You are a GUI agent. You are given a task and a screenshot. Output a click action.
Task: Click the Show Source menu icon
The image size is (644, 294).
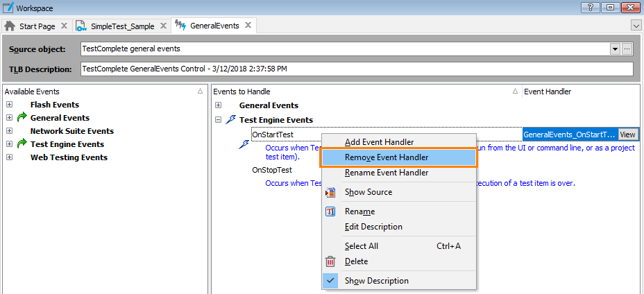330,192
